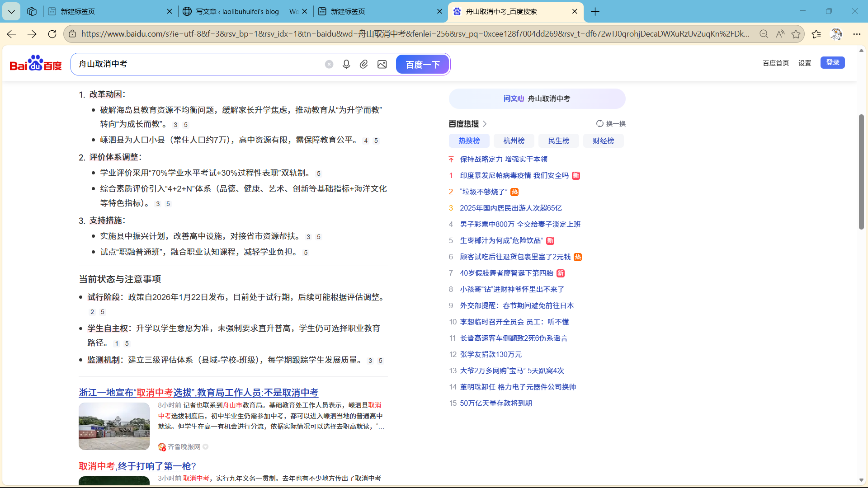Click the 齐鲁晚报网 article thumbnail

pos(114,426)
